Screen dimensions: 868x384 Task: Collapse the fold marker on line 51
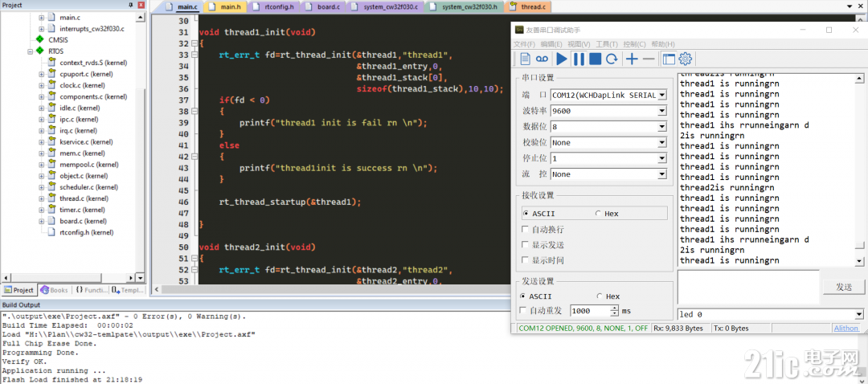click(194, 259)
